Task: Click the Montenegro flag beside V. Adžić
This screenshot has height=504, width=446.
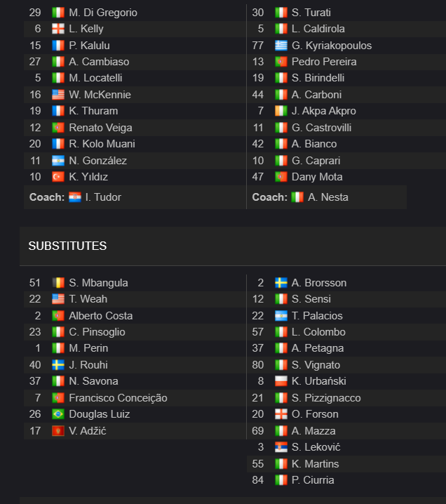Action: click(58, 431)
